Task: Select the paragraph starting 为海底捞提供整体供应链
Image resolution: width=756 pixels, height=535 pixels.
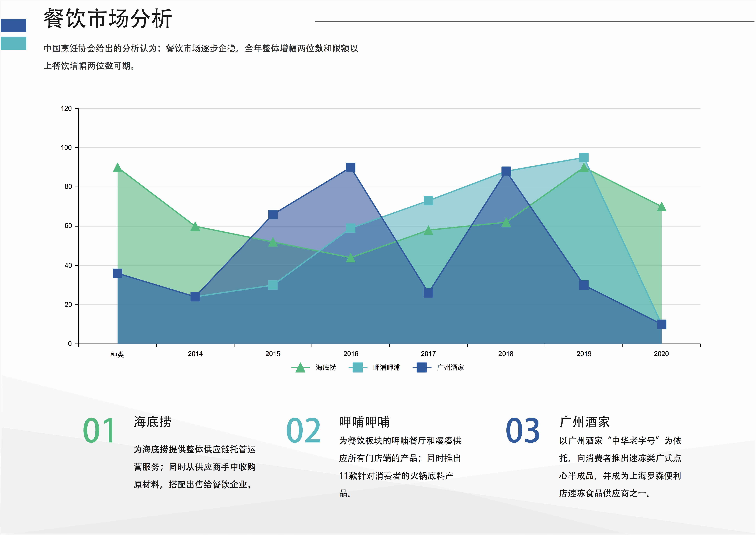Action: 195,467
